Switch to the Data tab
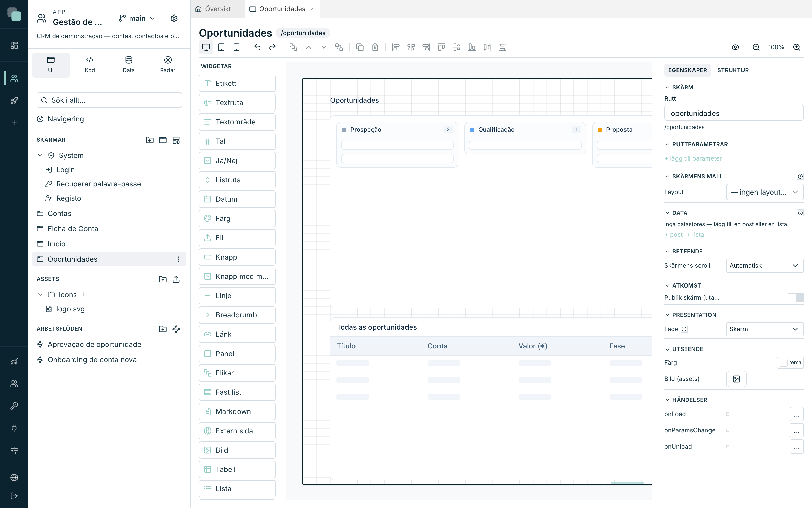812x508 pixels. (128, 65)
